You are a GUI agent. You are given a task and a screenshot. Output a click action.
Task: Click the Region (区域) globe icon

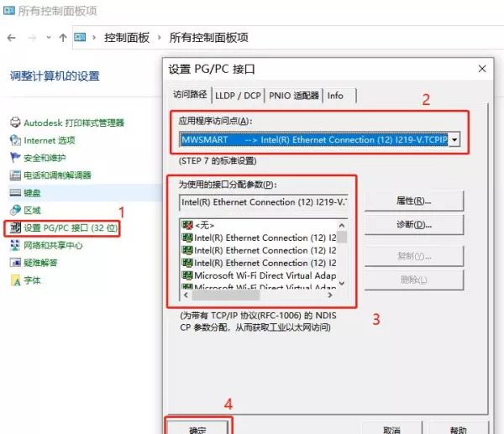15,210
